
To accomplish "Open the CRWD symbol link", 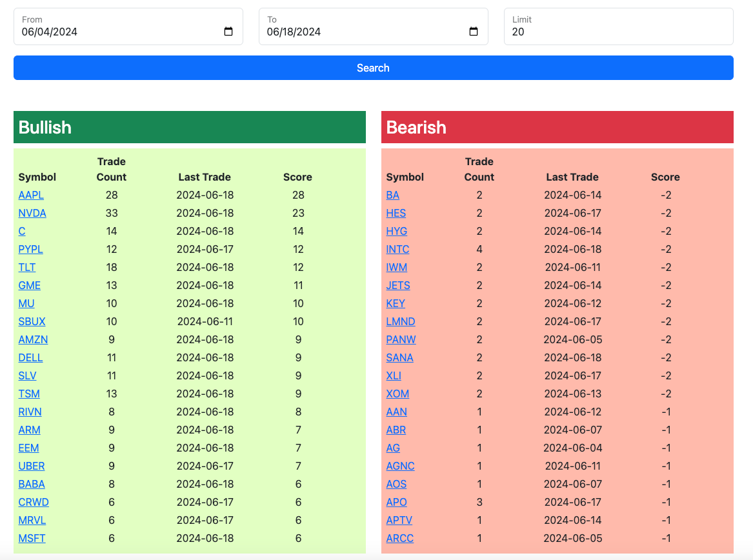I will [34, 503].
